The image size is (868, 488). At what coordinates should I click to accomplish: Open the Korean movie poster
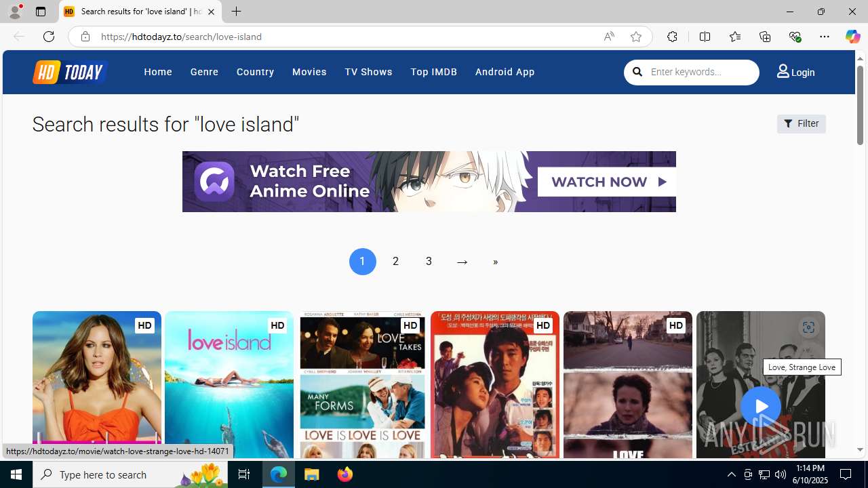[495, 385]
